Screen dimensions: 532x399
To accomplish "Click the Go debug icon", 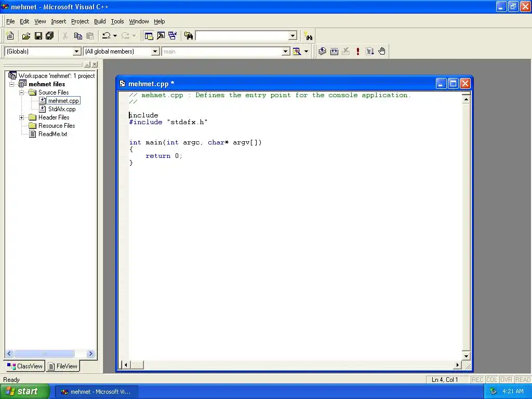I will tap(370, 51).
